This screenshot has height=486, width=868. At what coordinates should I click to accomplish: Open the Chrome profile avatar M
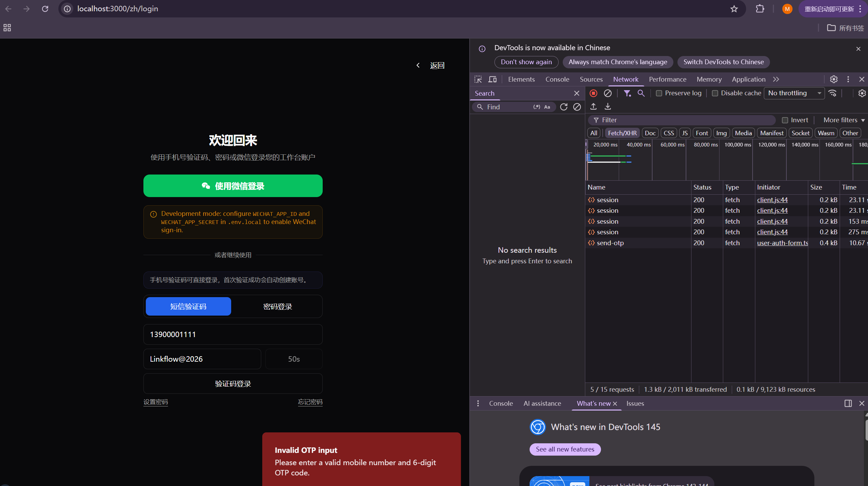tap(787, 9)
